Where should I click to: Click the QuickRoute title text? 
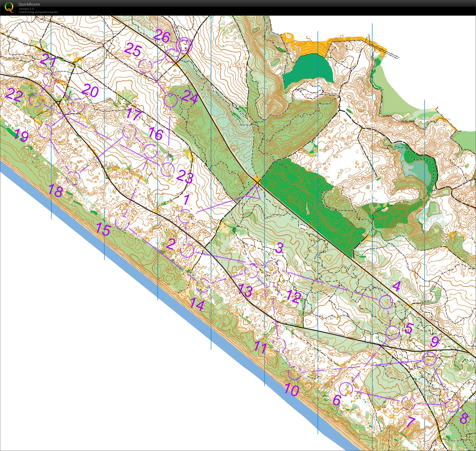pyautogui.click(x=29, y=4)
